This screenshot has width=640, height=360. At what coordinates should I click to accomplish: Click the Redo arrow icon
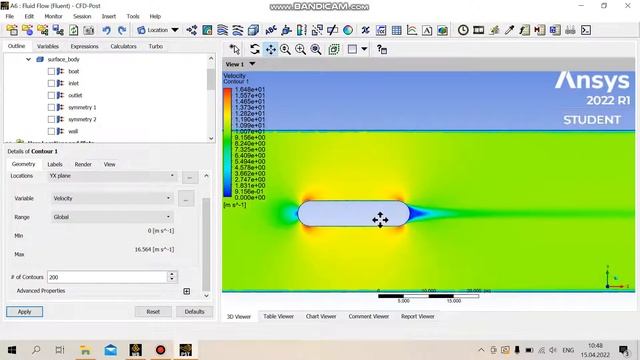click(x=122, y=30)
